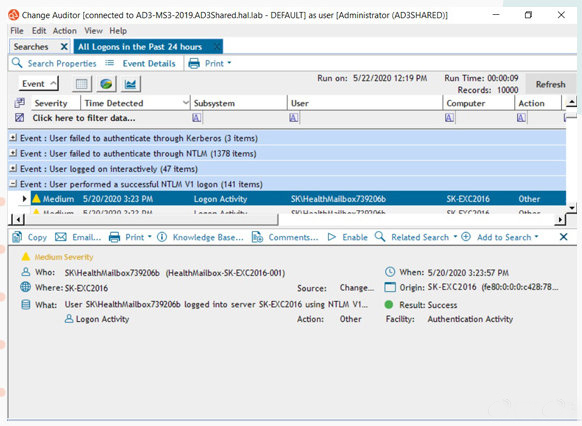582x426 pixels.
Task: Open Event Details panel
Action: click(x=141, y=63)
